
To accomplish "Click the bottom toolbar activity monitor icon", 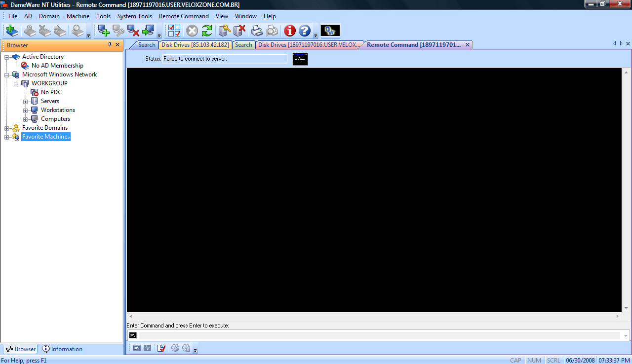I will tap(148, 348).
